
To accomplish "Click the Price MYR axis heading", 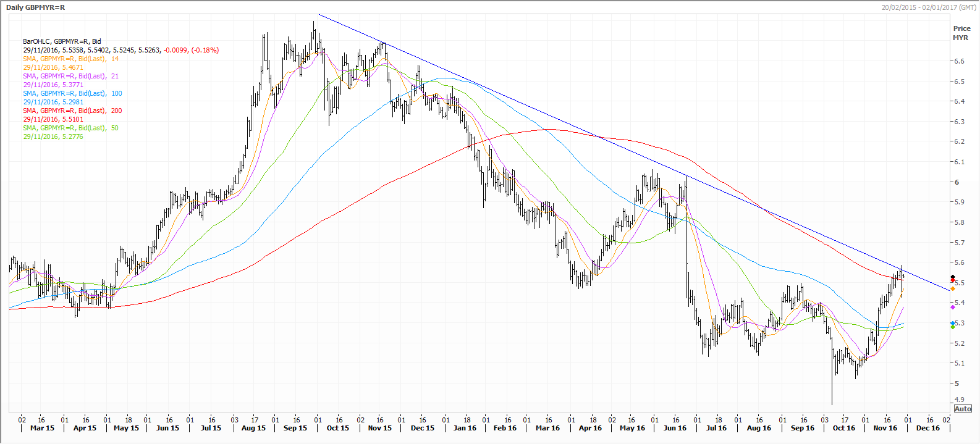I will pyautogui.click(x=961, y=33).
